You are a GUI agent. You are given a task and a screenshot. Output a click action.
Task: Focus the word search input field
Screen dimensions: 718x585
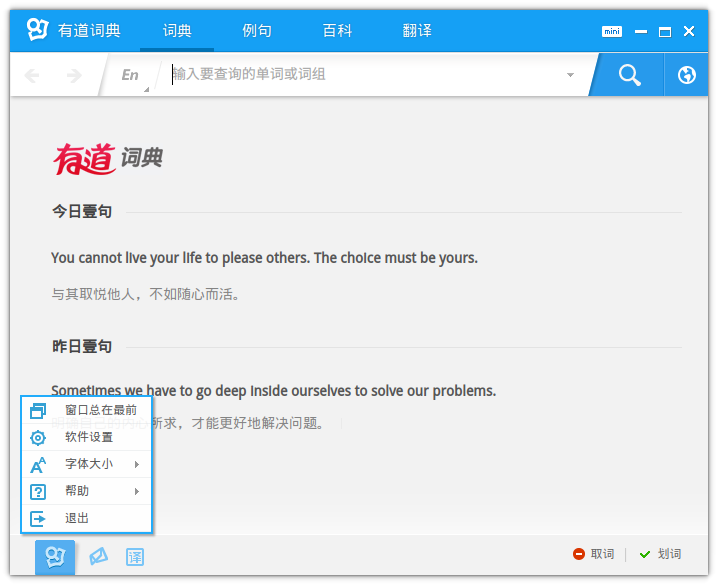click(364, 74)
